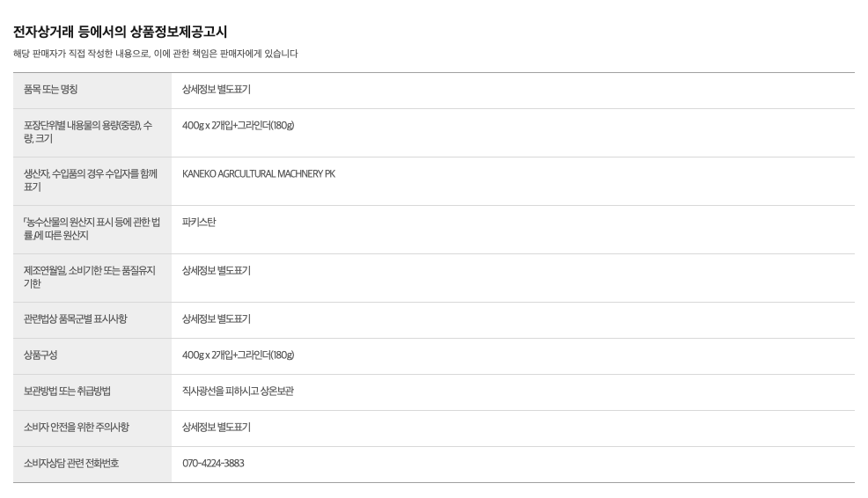Click the 소비자상담 관련 전화번호 label
868x498 pixels.
coord(71,464)
